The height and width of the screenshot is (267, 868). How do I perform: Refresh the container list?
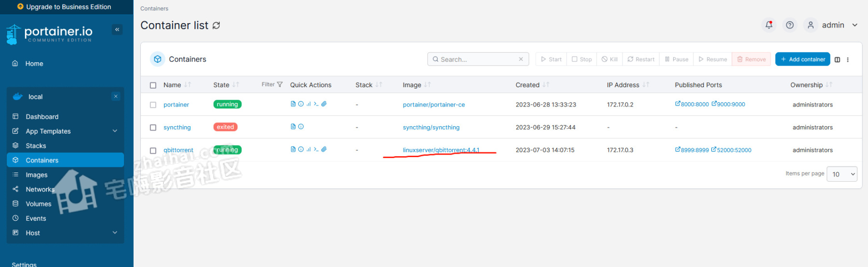click(217, 26)
